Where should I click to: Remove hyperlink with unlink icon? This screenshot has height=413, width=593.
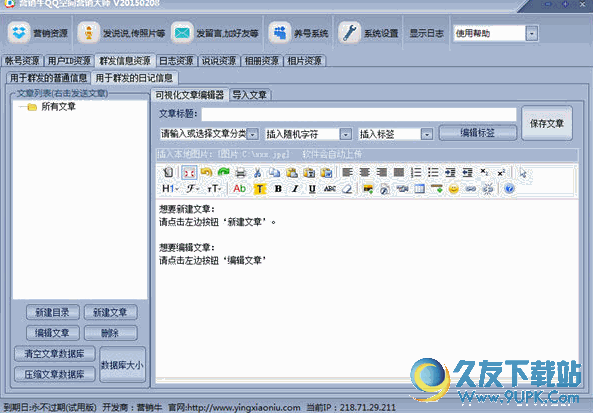(x=488, y=188)
